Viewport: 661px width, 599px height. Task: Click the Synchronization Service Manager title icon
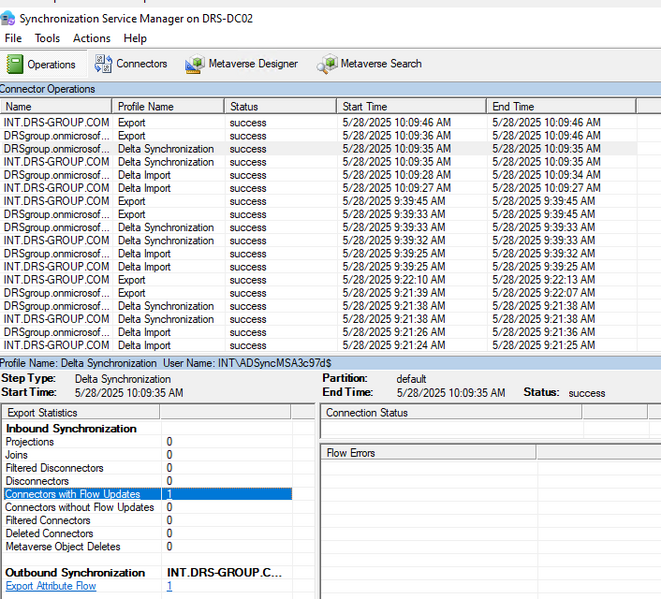[8, 18]
